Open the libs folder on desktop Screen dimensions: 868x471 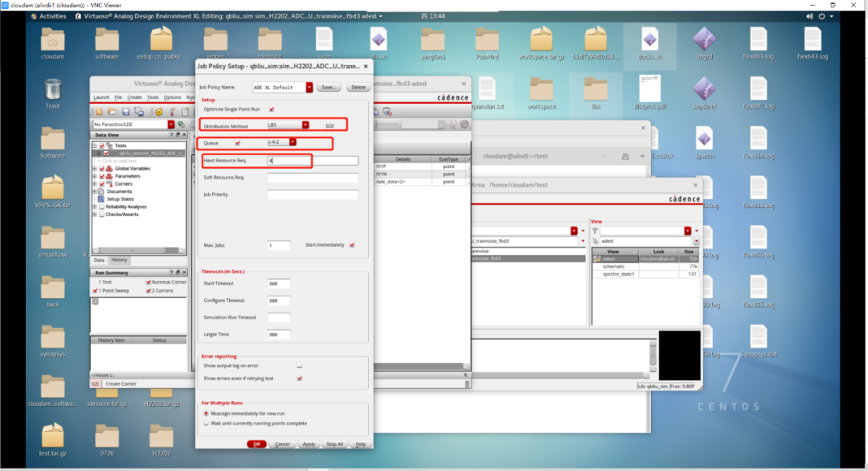[x=596, y=90]
